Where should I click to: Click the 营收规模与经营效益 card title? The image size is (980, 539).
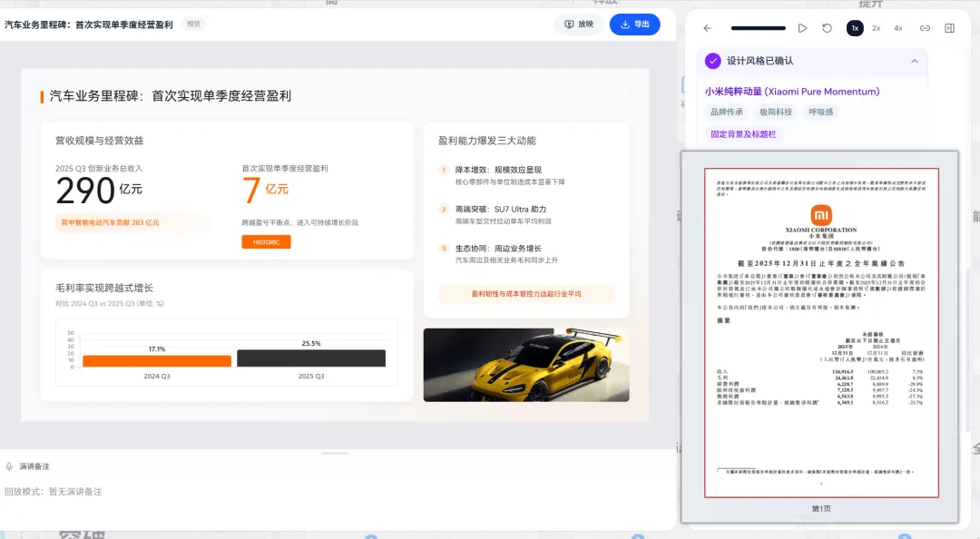(x=100, y=141)
